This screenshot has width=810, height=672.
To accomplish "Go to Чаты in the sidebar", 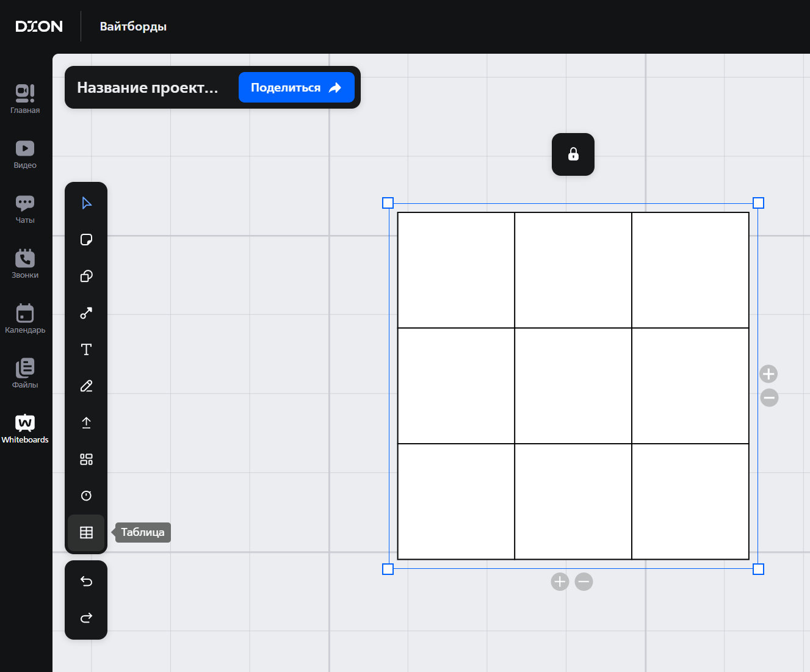I will [x=25, y=209].
